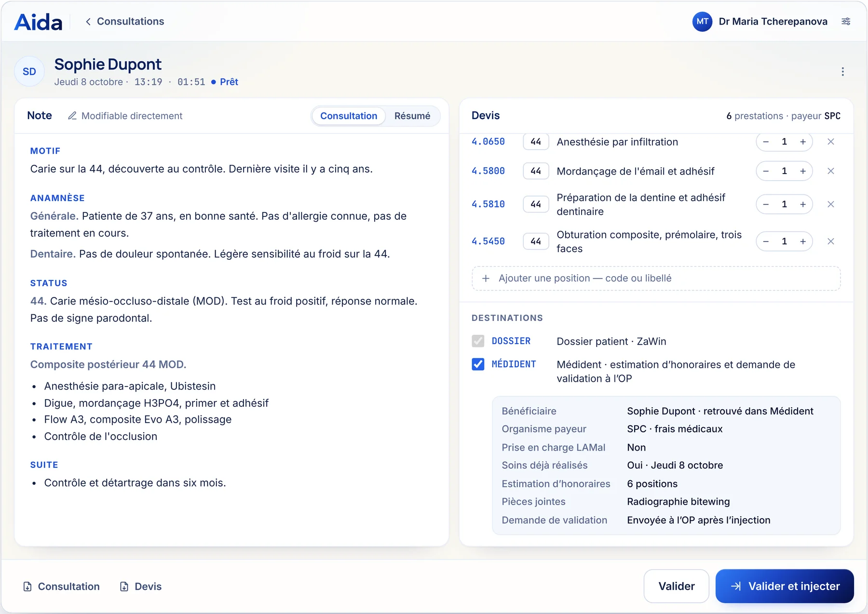
Task: Remove the Mordançage de l'émail line
Action: (831, 171)
